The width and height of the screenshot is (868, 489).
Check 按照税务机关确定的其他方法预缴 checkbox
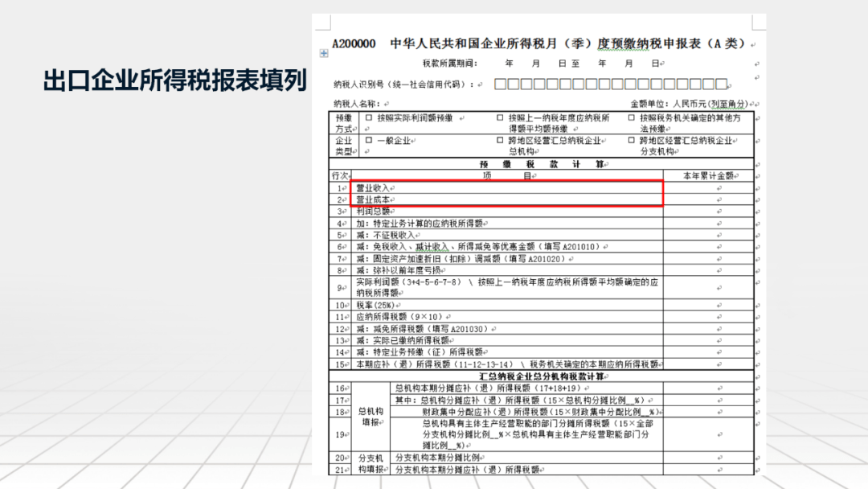click(x=632, y=117)
